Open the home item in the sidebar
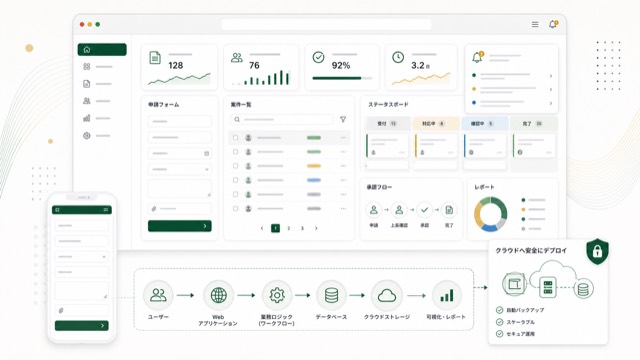Screen dimensions: 640x360 [102, 49]
